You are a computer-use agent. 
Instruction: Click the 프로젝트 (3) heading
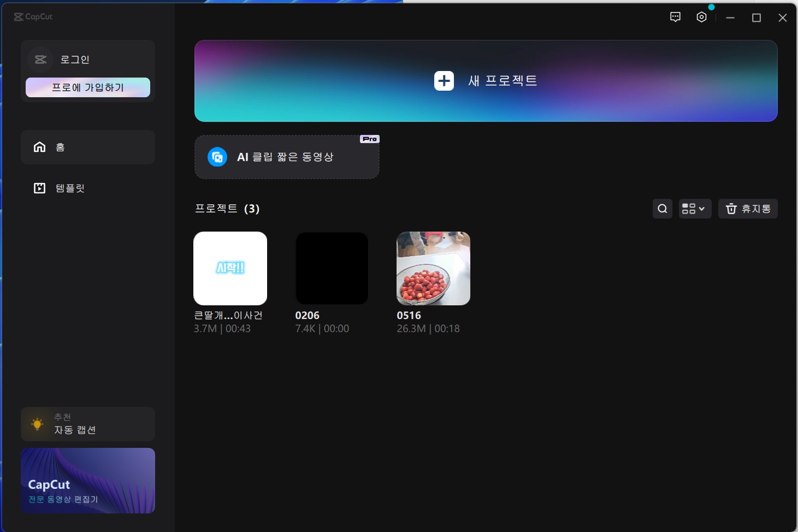point(227,209)
